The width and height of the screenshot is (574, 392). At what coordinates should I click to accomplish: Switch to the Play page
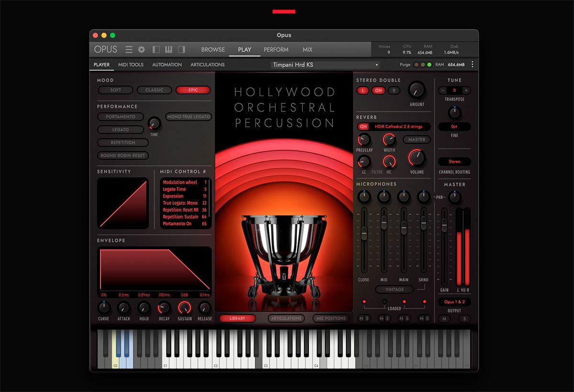244,50
